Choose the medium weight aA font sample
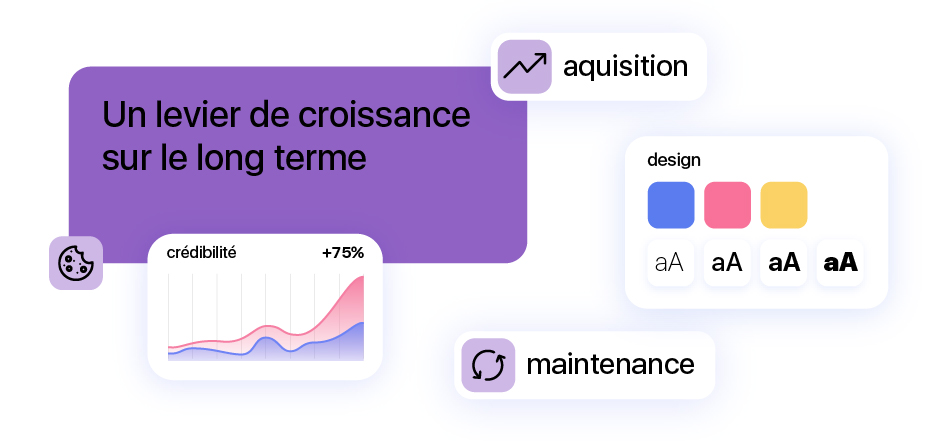Viewport: 948px width, 441px height. tap(727, 263)
